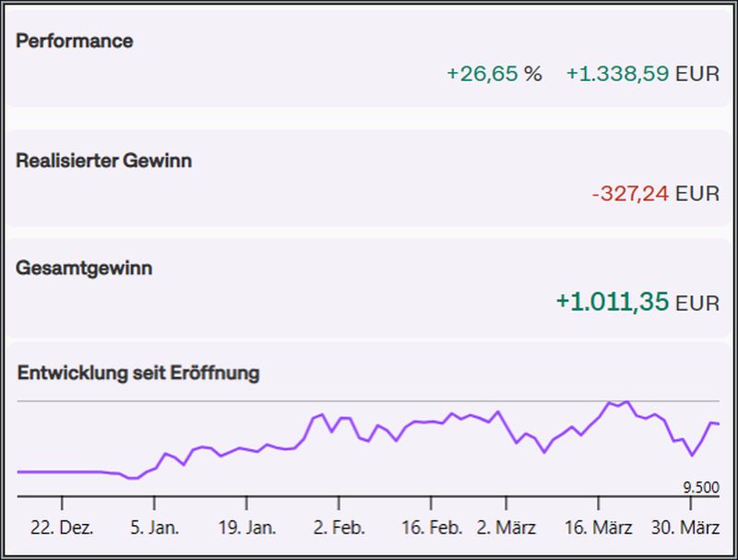This screenshot has height=560, width=738.
Task: Click the -327,24 EUR realized loss value
Action: (655, 194)
